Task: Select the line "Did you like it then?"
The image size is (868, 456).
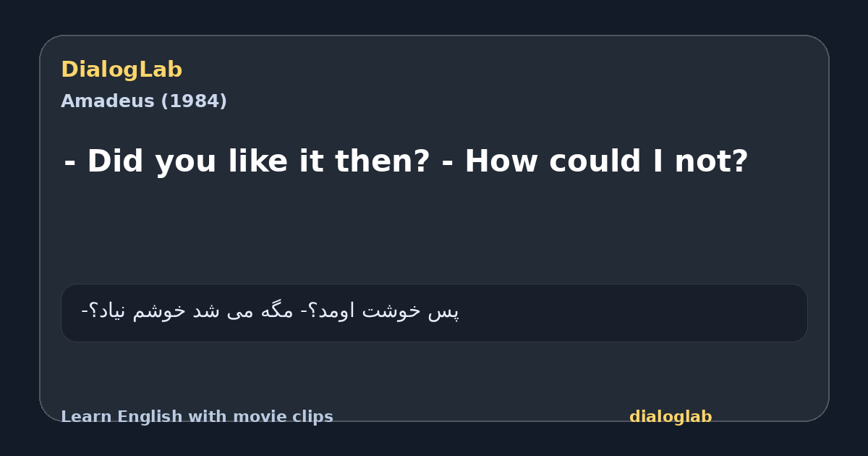Action: click(258, 161)
